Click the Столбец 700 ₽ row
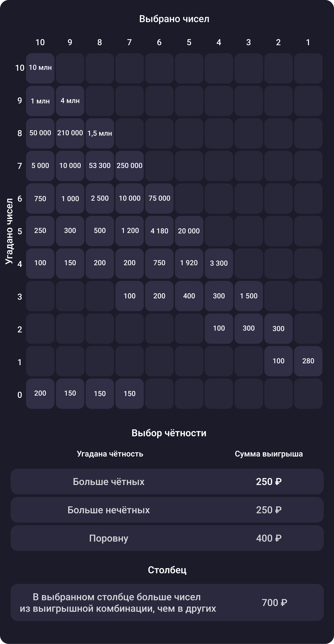The image size is (334, 644). coord(167,602)
